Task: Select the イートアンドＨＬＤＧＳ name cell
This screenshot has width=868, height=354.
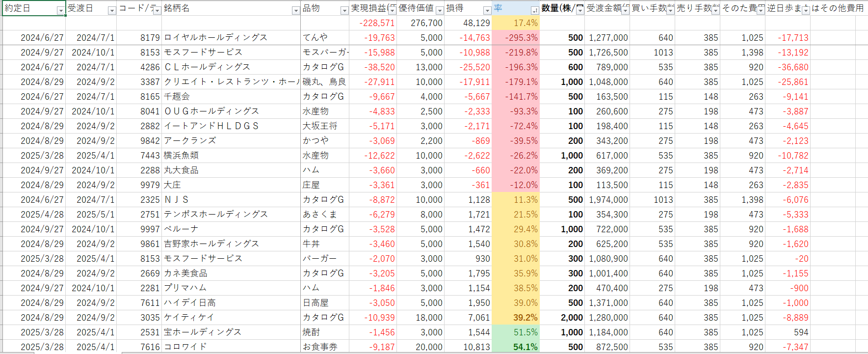Action: pyautogui.click(x=231, y=126)
